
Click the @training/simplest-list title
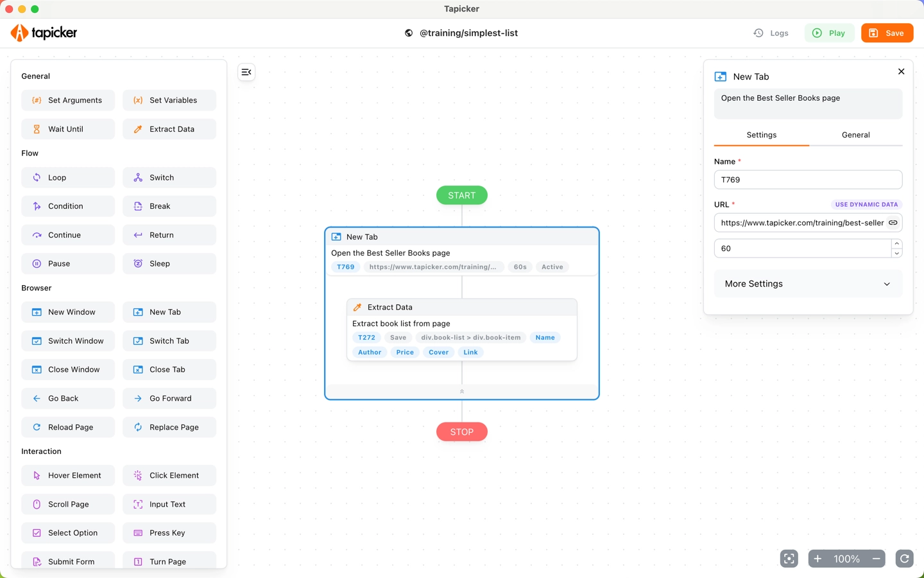[468, 33]
